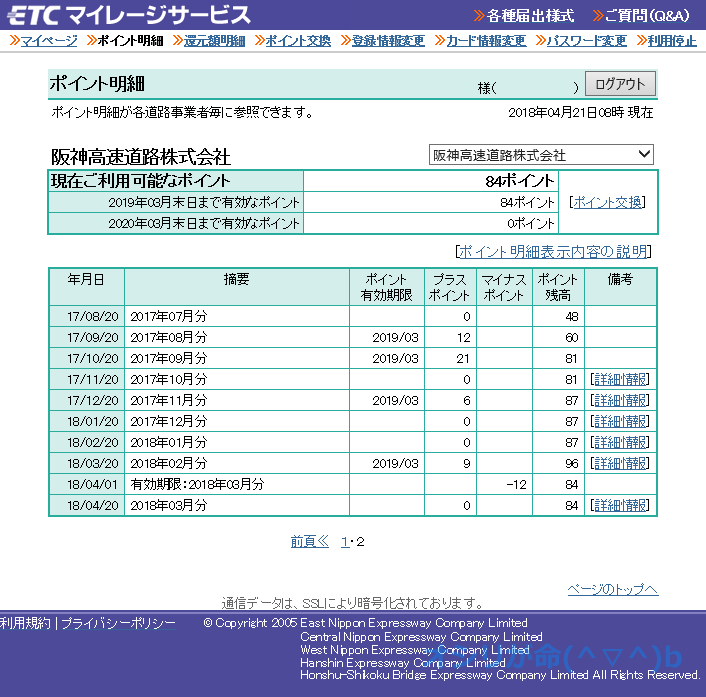The image size is (706, 697).
Task: Open 各種届出様式 header link
Action: (530, 16)
